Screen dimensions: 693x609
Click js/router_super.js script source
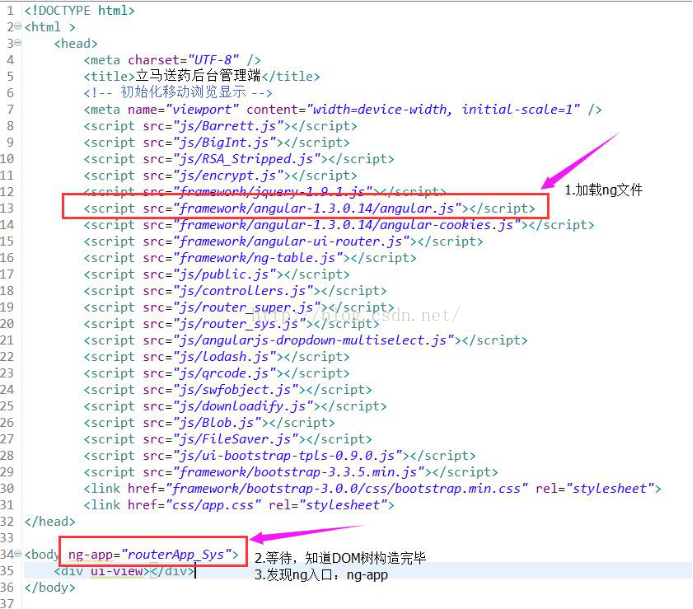click(247, 307)
